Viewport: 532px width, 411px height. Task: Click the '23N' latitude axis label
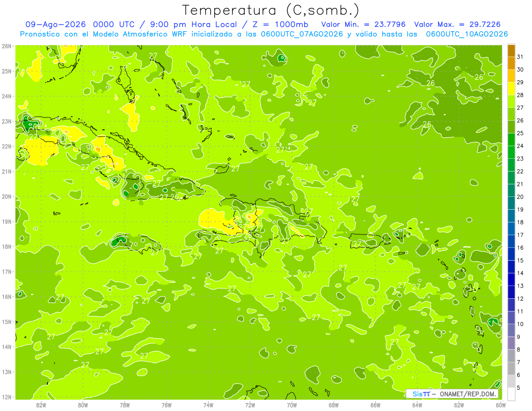[x=7, y=121]
